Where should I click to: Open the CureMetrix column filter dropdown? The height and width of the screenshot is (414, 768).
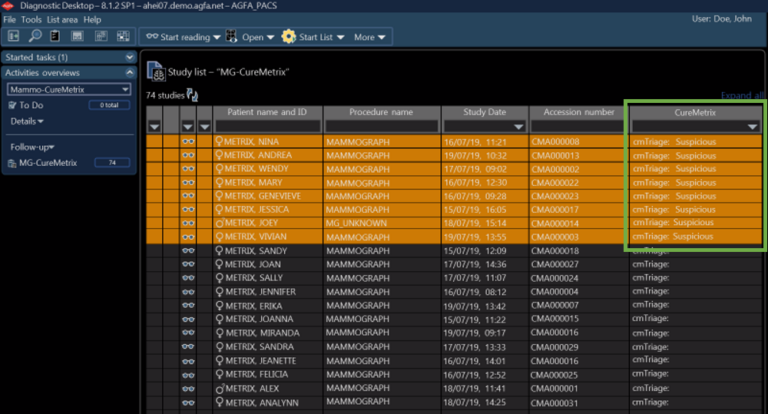[752, 127]
